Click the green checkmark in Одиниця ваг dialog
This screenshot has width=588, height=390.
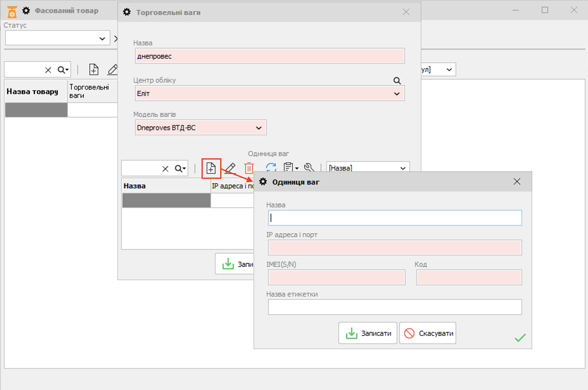(520, 338)
